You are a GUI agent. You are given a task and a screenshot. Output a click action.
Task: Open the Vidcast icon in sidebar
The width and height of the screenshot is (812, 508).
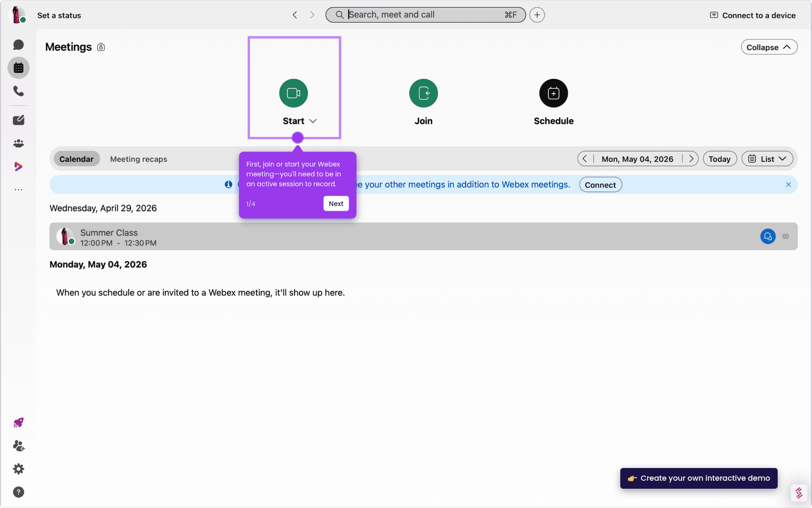pyautogui.click(x=18, y=167)
